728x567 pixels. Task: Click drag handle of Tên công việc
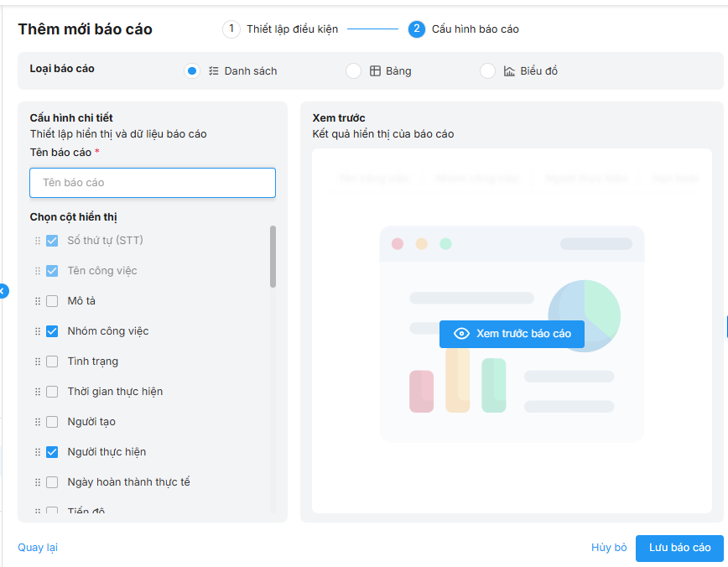pyautogui.click(x=38, y=271)
